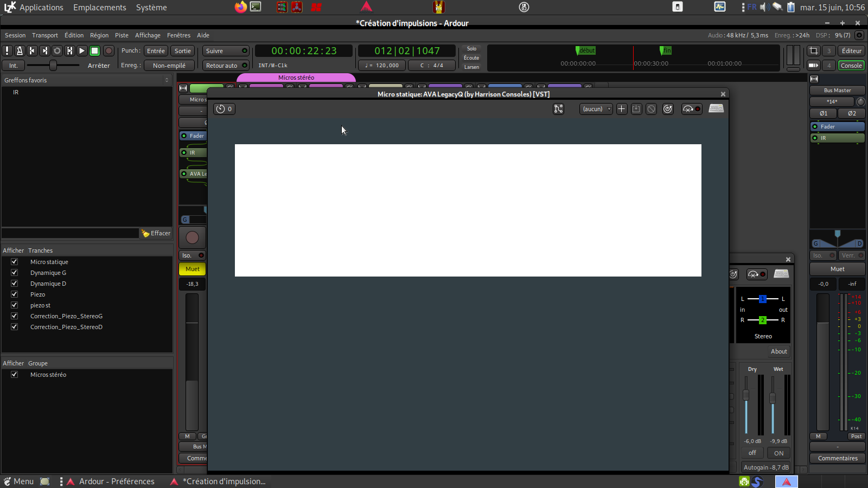Click the panic MIDI exclamation button
This screenshot has width=868, height=488.
coord(7,50)
